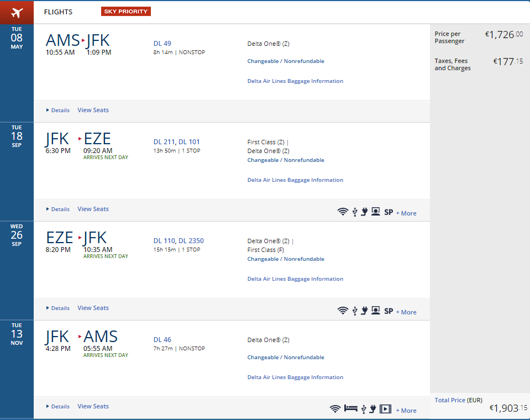530x420 pixels.
Task: Click personal video icon in JFK to EZE row
Action: tap(375, 212)
